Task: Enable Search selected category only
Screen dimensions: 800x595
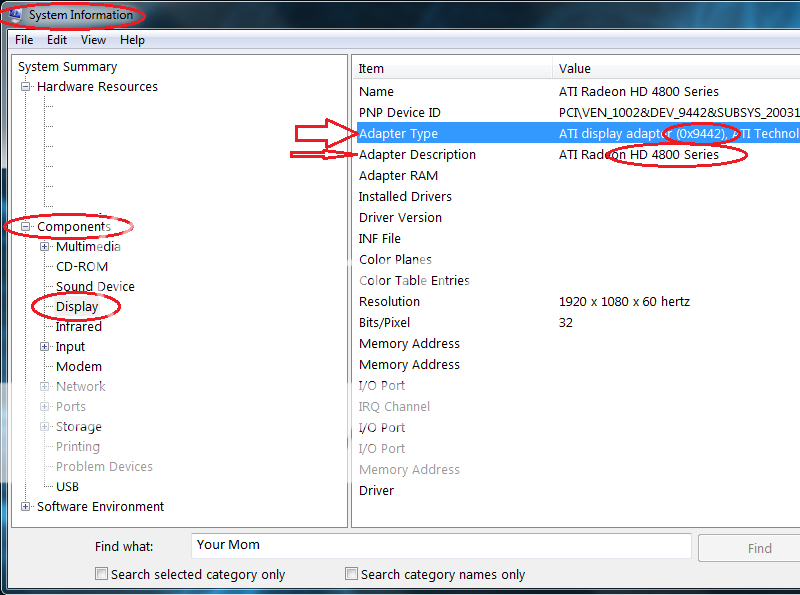Action: [102, 574]
